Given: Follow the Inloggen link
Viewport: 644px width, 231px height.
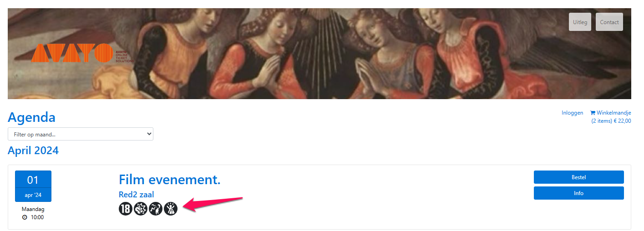Looking at the screenshot, I should [572, 113].
